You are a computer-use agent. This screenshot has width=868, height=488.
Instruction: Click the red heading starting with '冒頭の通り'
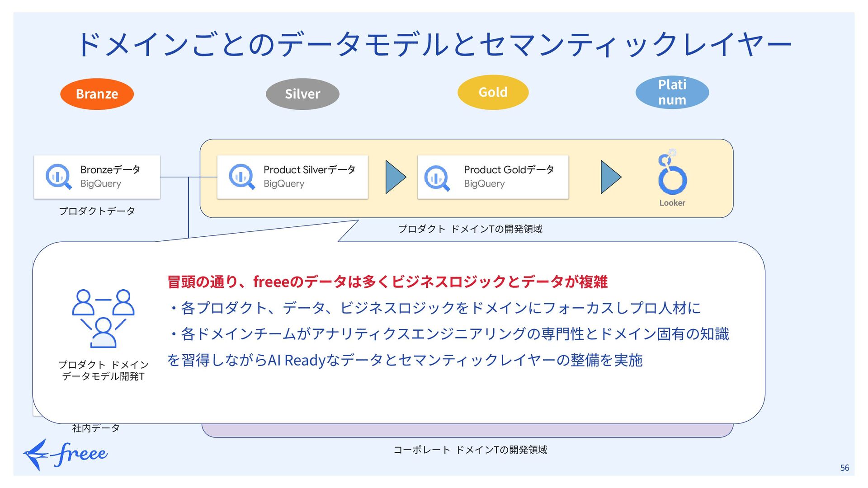point(387,282)
